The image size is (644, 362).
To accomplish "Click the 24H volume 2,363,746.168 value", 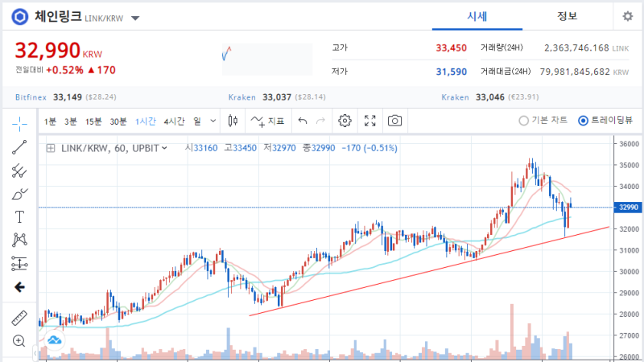I will (576, 48).
